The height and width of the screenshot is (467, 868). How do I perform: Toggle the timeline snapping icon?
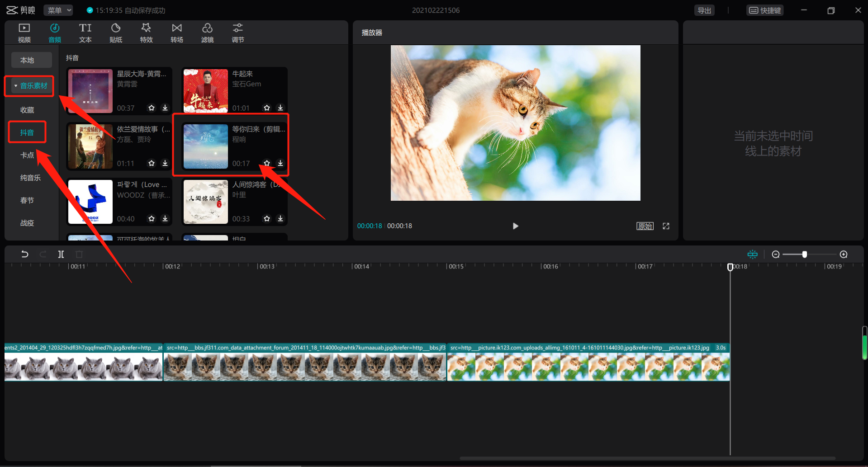coord(753,255)
